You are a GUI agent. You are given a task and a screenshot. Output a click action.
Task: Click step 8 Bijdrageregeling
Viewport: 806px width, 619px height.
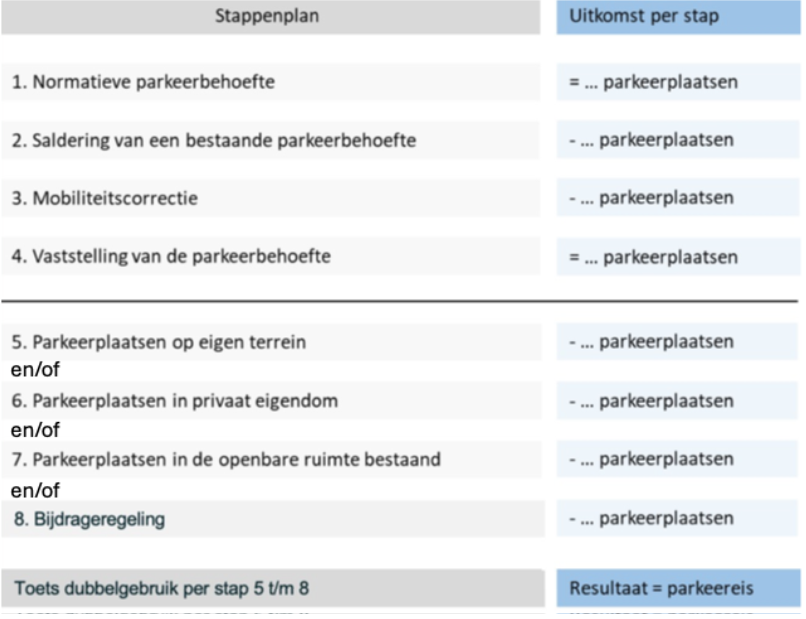pos(271,519)
